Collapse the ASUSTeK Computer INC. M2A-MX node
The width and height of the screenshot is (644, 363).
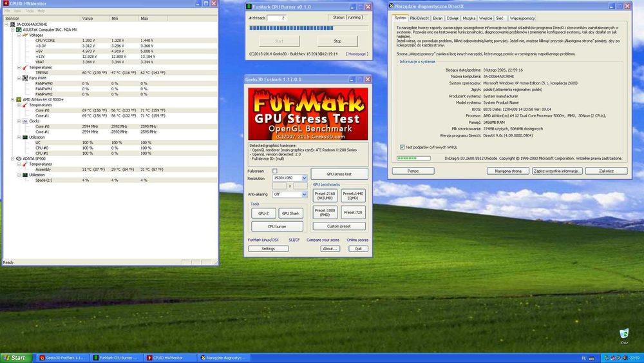(13, 30)
